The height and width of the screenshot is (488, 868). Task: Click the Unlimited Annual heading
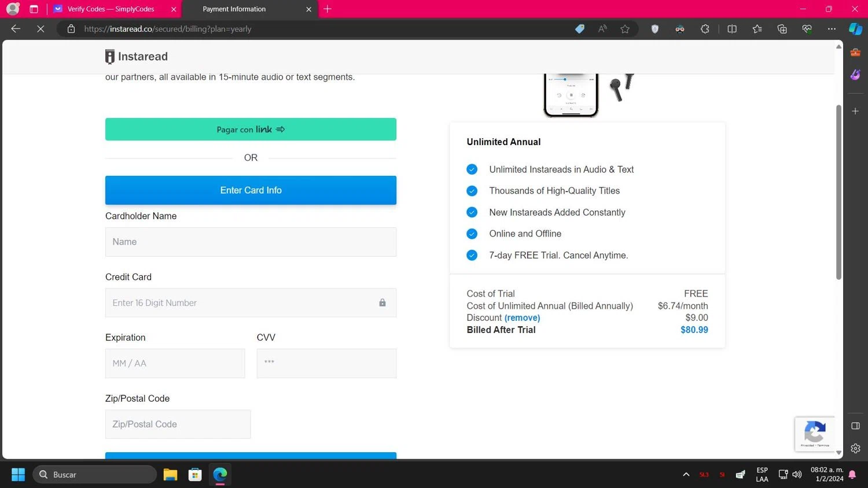tap(503, 142)
